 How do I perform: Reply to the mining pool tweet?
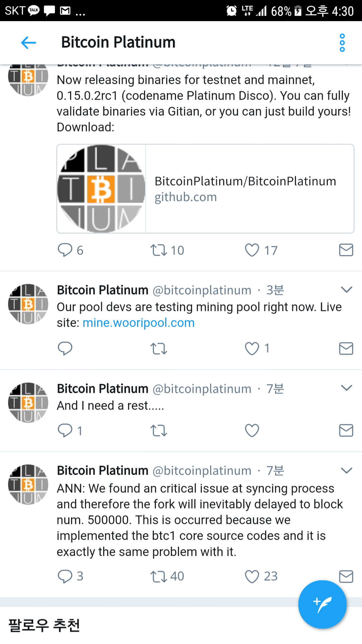pos(65,348)
